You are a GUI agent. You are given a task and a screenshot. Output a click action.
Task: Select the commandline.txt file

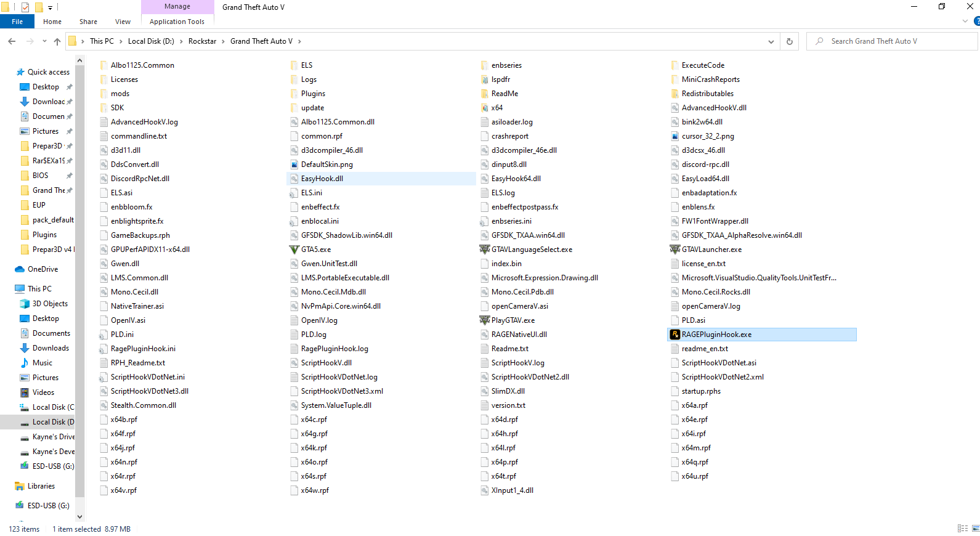coord(139,136)
